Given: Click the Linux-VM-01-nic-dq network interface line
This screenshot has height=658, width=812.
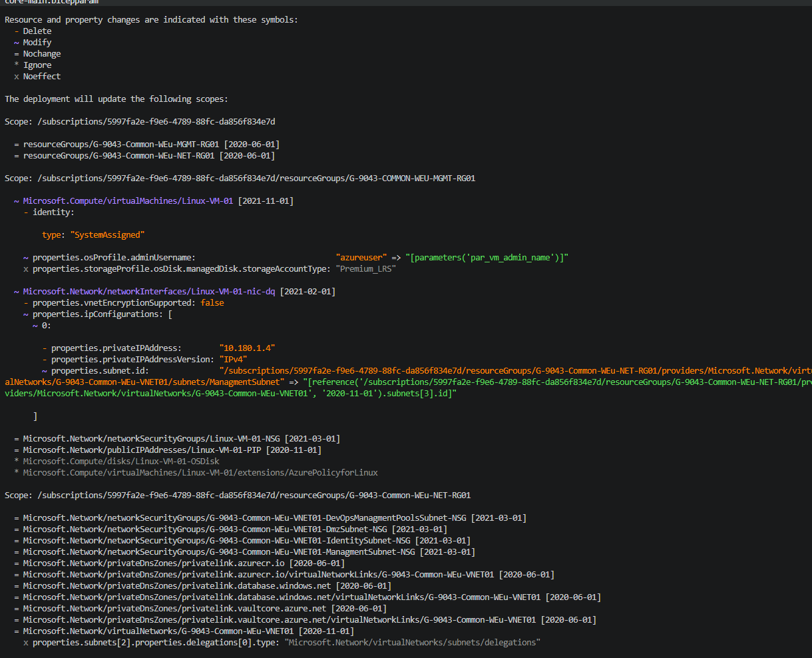Looking at the screenshot, I should 174,291.
